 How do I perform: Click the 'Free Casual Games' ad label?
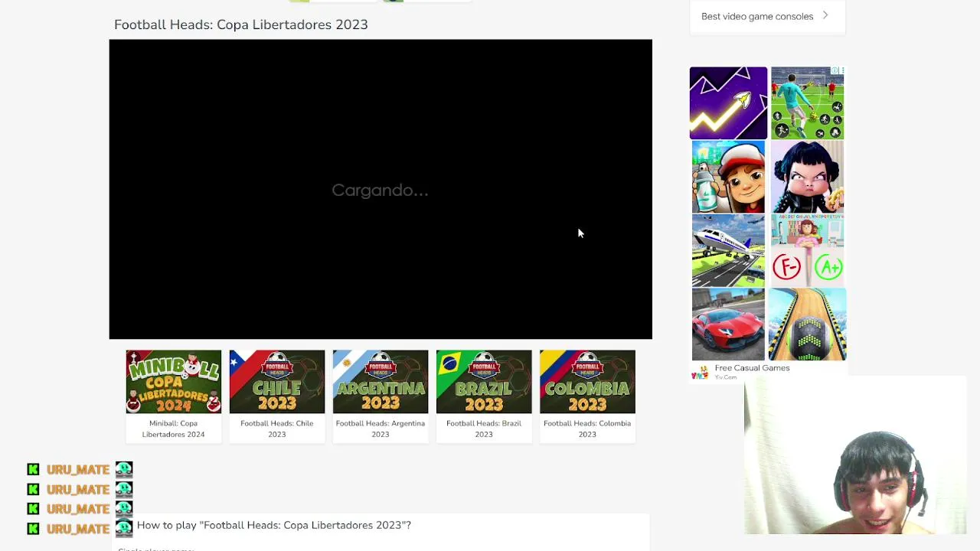[x=752, y=368]
